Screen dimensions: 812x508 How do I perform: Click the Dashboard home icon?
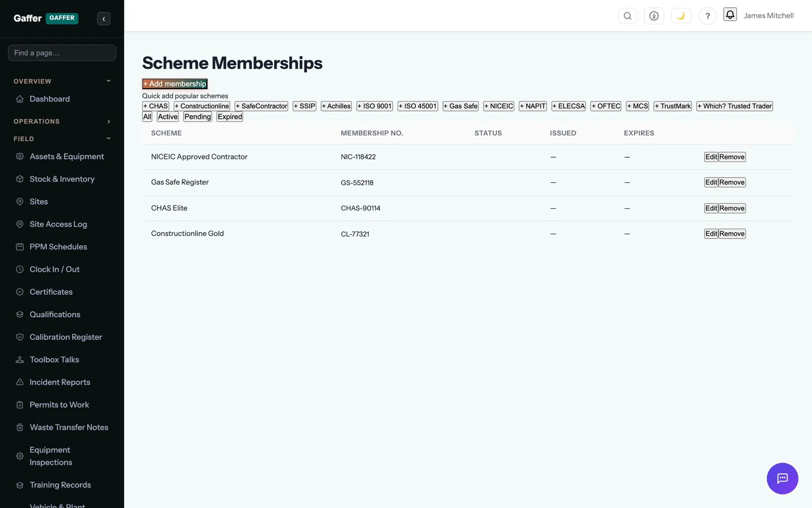tap(20, 99)
